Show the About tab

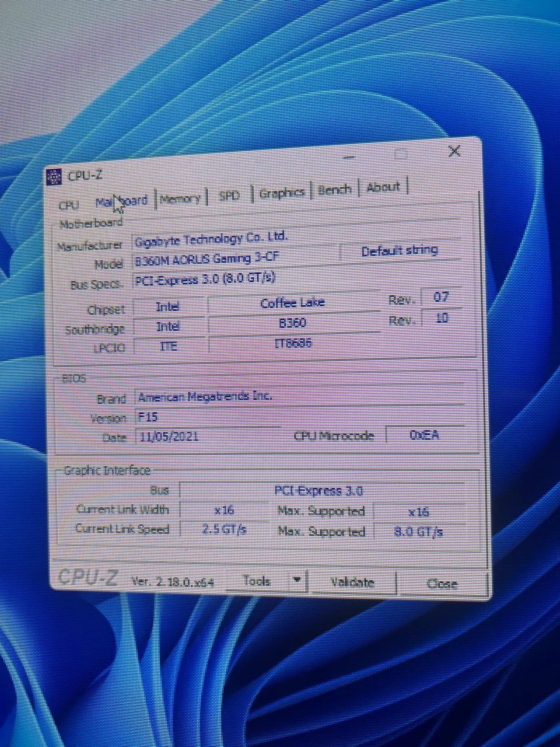(383, 187)
